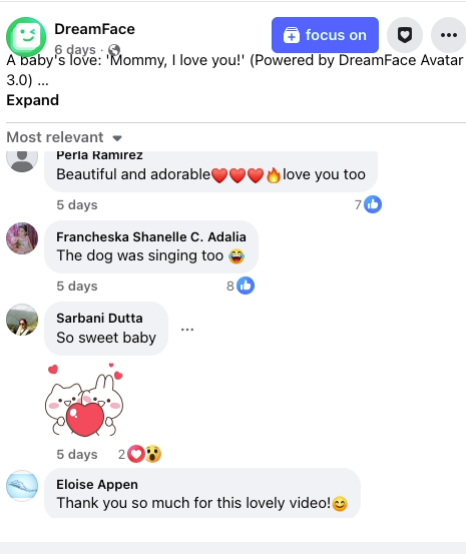This screenshot has width=466, height=554.
Task: Click the dropdown arrow beside Most relevant
Action: click(117, 138)
